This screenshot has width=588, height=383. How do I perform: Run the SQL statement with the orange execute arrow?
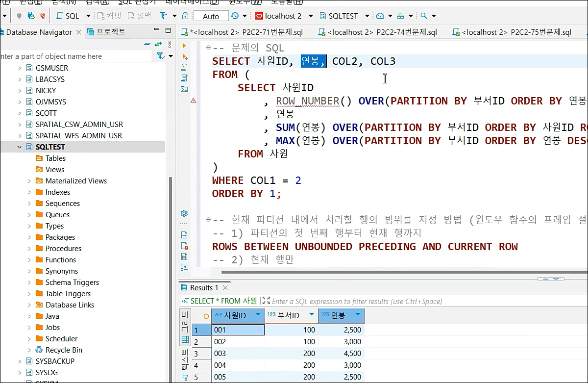tap(184, 46)
